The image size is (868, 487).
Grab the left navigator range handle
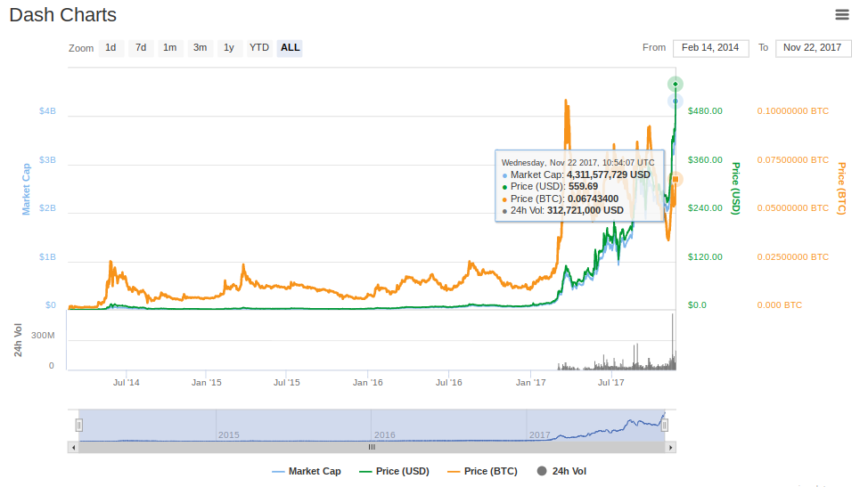pyautogui.click(x=79, y=425)
